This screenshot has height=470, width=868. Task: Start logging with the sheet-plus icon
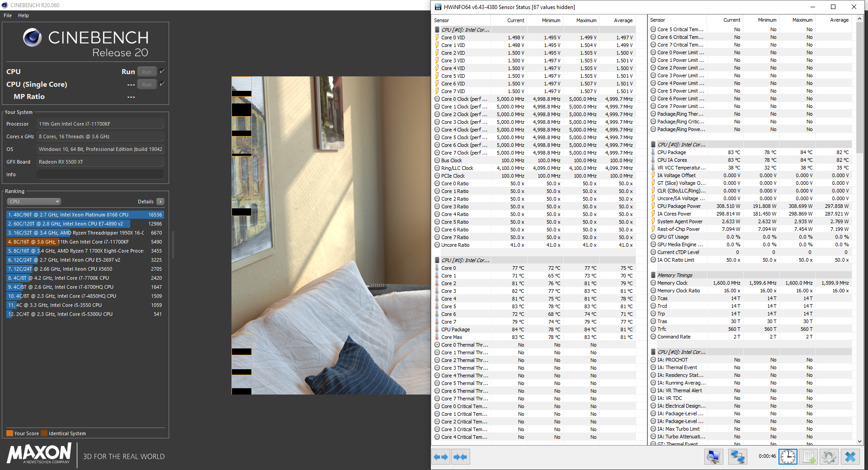[x=809, y=457]
